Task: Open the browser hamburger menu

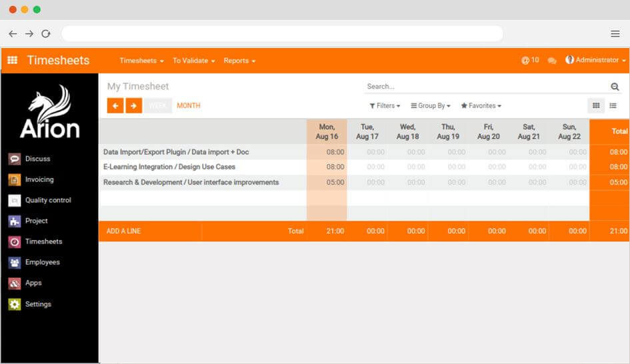Action: point(615,34)
